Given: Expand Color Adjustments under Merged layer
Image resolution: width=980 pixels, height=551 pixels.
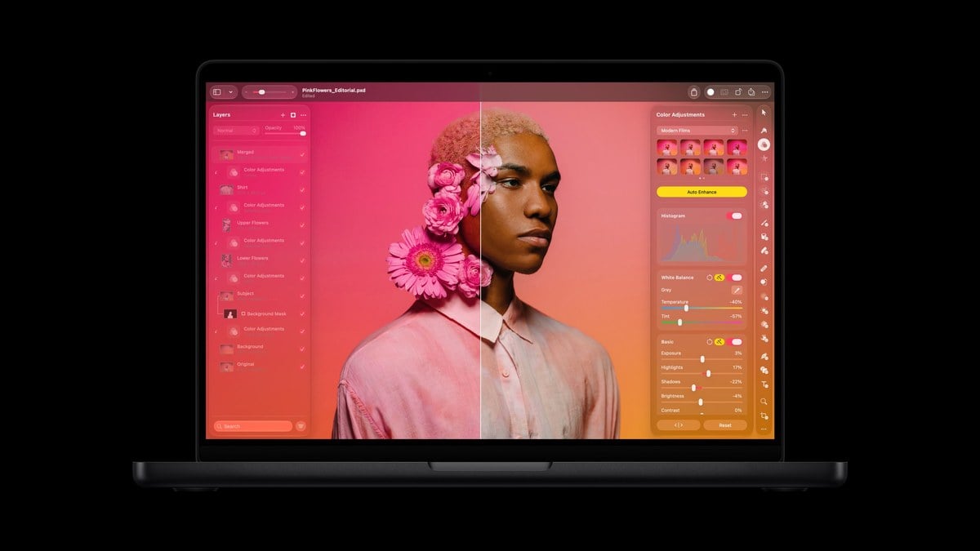Looking at the screenshot, I should [216, 172].
